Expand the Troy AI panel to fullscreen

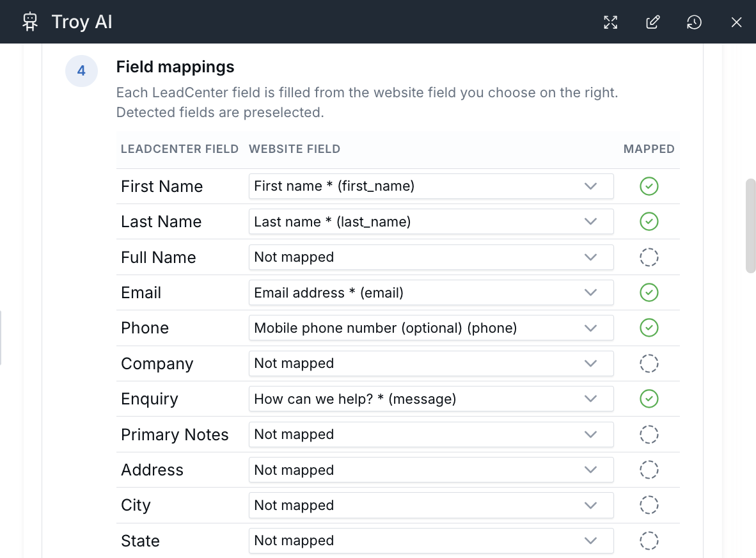click(610, 22)
